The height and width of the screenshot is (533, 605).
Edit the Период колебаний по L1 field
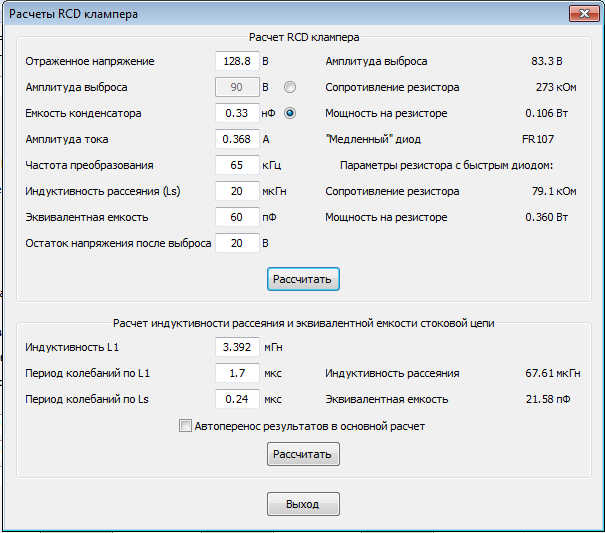click(237, 374)
